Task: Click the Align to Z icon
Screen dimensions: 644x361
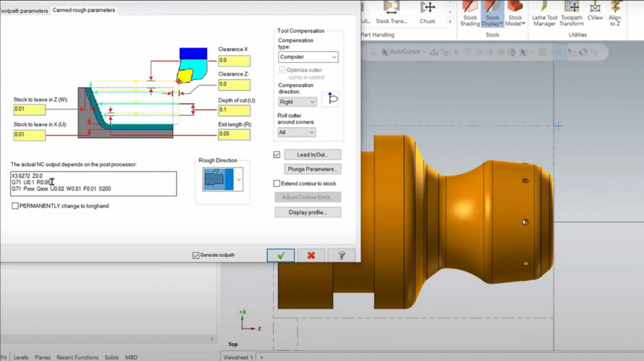Action: click(x=615, y=14)
